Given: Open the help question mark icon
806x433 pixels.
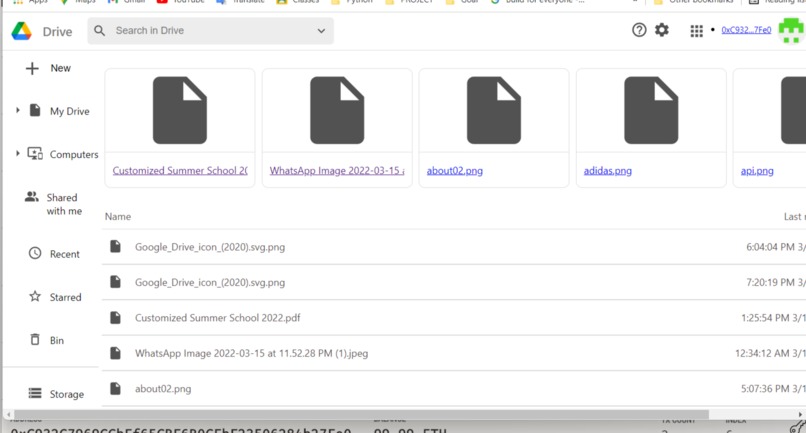Looking at the screenshot, I should (639, 30).
